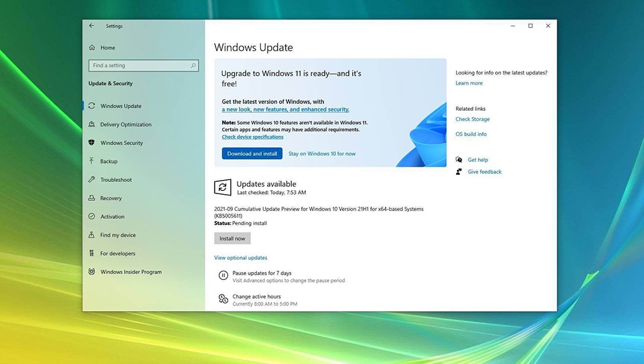This screenshot has height=364, width=644.
Task: Select Activation in sidebar
Action: click(x=112, y=216)
